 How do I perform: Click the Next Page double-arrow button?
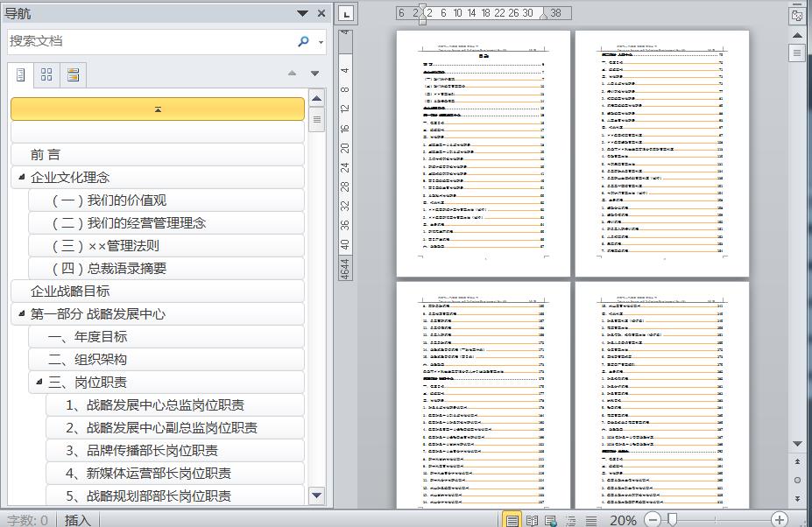point(797,498)
